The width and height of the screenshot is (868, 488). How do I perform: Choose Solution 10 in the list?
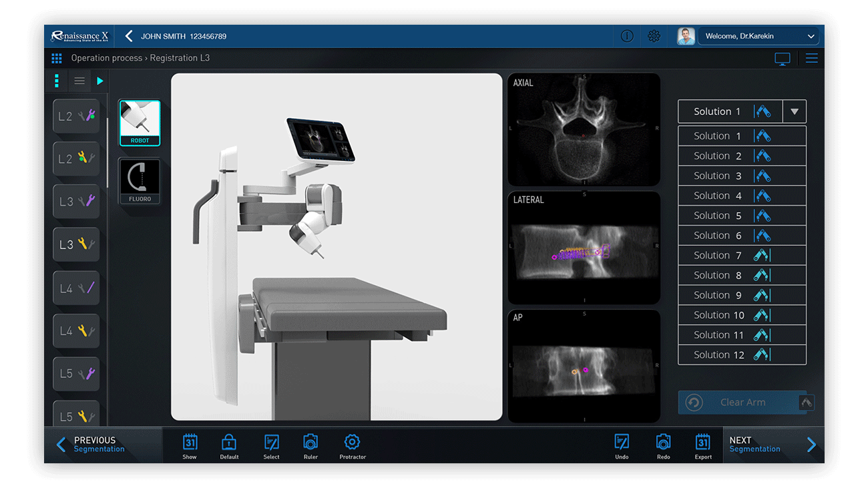click(742, 315)
